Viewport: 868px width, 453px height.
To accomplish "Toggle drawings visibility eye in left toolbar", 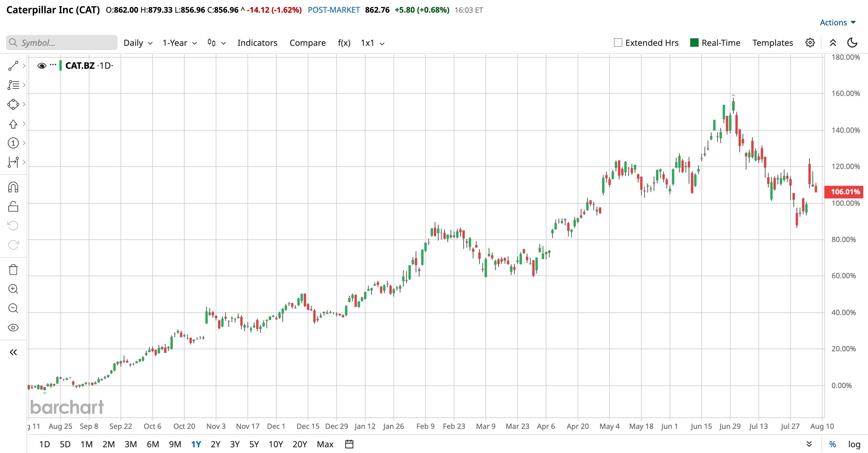I will pyautogui.click(x=13, y=328).
